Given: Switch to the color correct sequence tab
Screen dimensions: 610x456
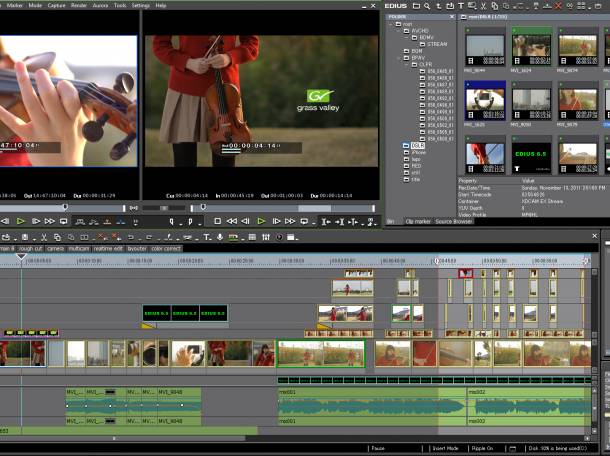Looking at the screenshot, I should [165, 248].
